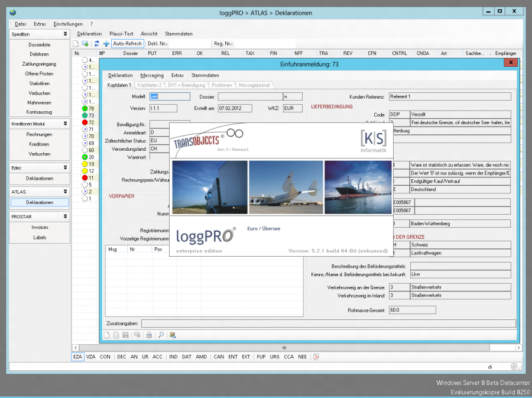The width and height of the screenshot is (532, 398).
Task: Click the red PDF icon in bottom toolbar
Action: click(x=316, y=357)
